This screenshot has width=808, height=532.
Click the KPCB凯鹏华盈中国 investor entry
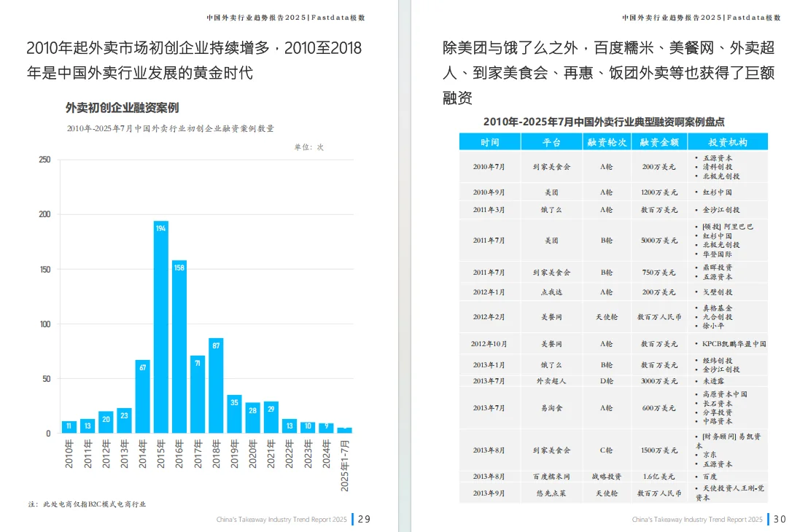point(729,343)
